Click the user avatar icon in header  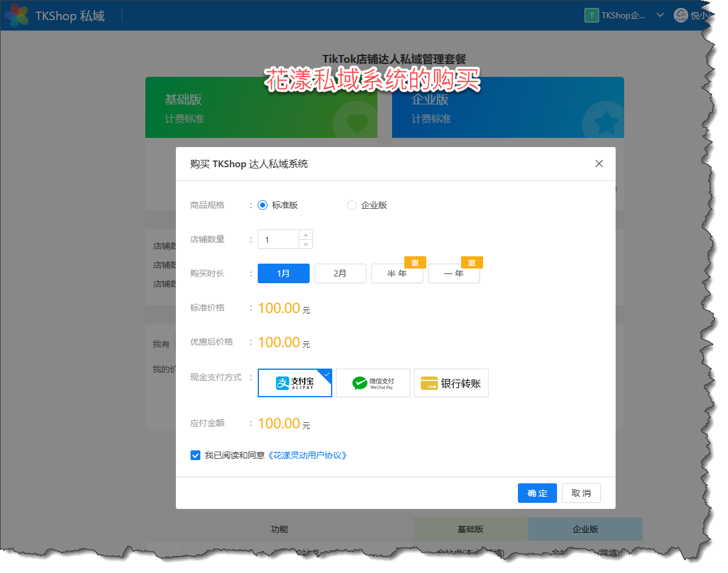680,15
